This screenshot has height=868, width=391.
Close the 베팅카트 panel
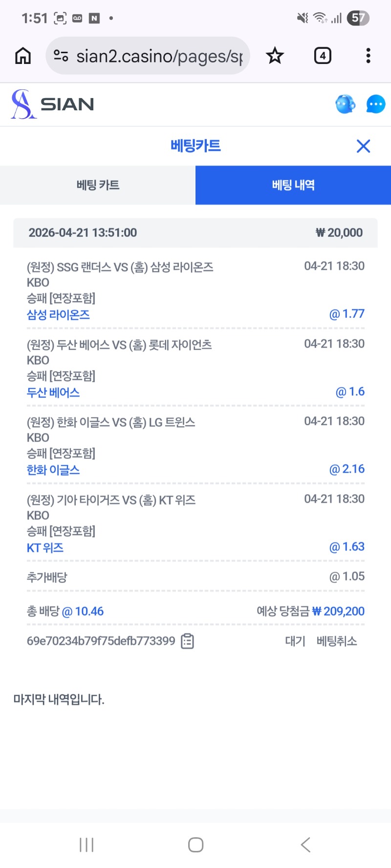click(x=363, y=146)
